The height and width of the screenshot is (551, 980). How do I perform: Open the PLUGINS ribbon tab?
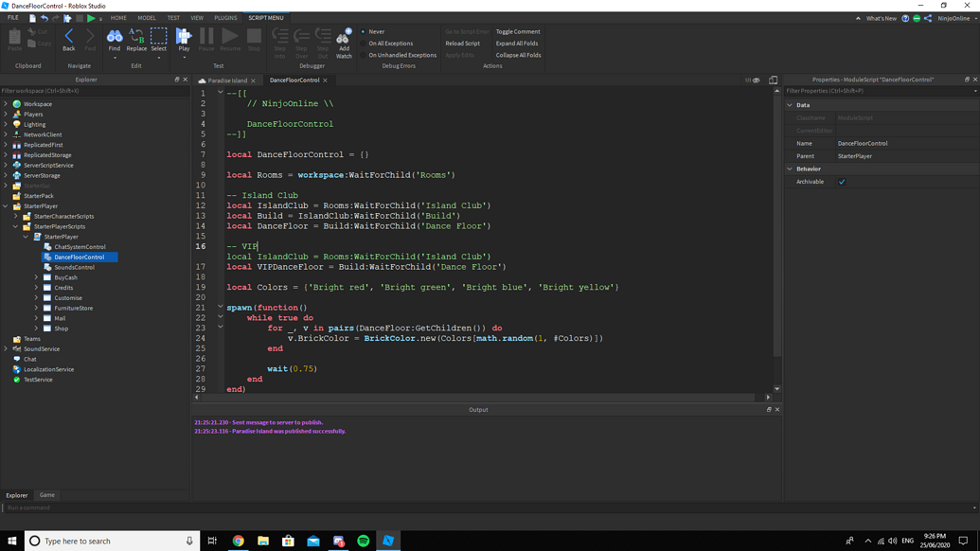pos(225,18)
